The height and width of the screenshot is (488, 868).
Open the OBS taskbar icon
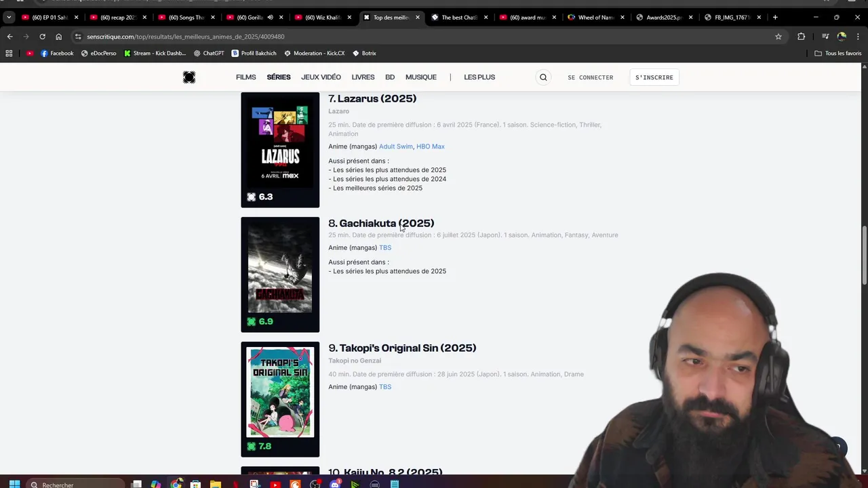click(315, 484)
